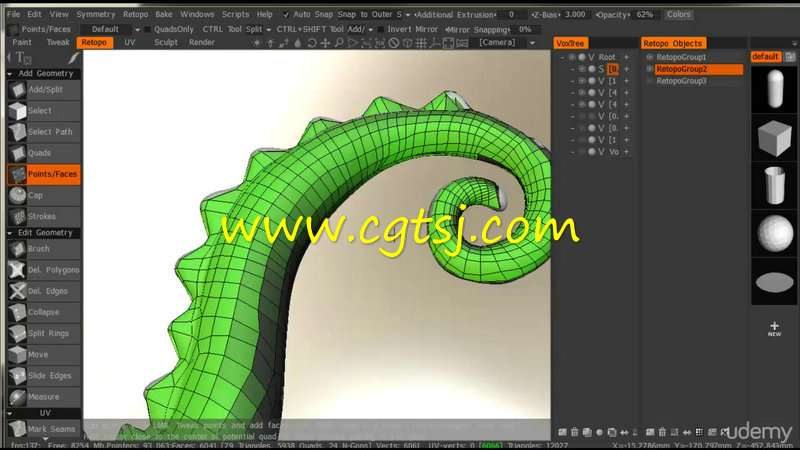
Task: Click the light/sun icon in navigation bar
Action: click(257, 43)
